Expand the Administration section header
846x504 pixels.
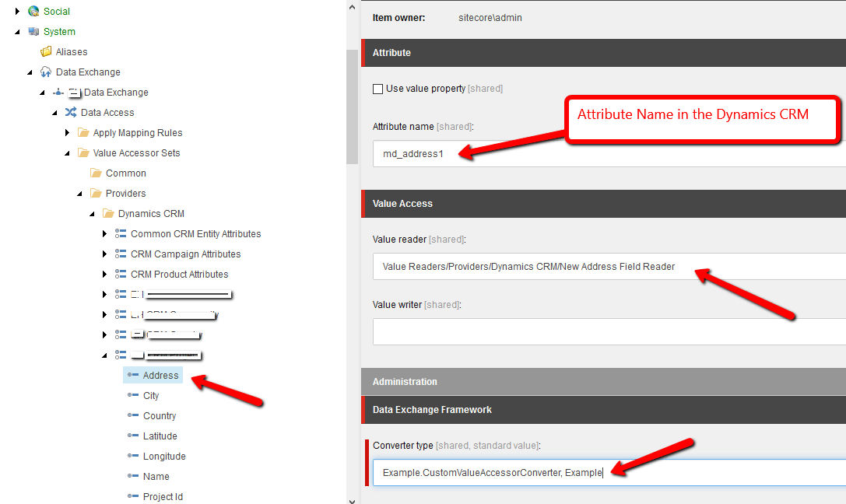pyautogui.click(x=603, y=382)
